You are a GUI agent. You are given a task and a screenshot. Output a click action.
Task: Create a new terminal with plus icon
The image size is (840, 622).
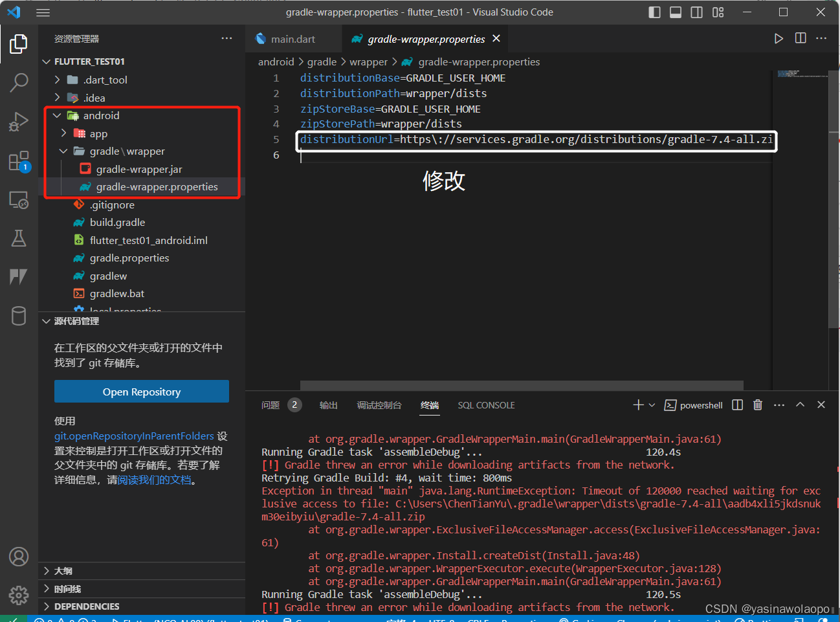pyautogui.click(x=638, y=405)
